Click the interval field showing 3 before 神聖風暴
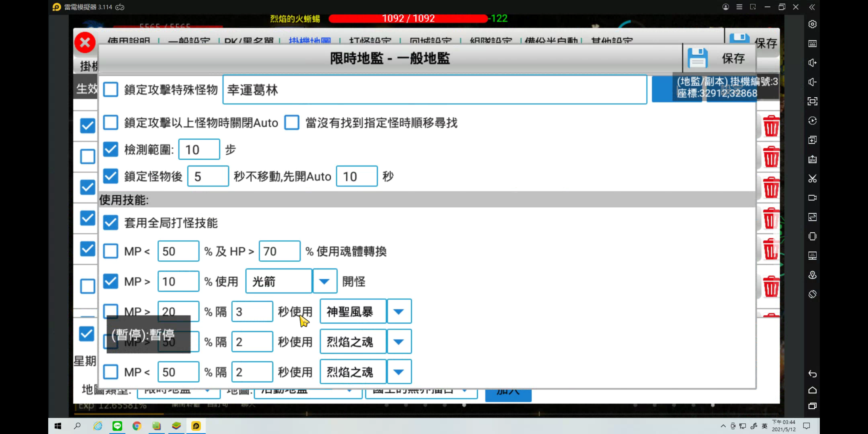 [x=252, y=311]
